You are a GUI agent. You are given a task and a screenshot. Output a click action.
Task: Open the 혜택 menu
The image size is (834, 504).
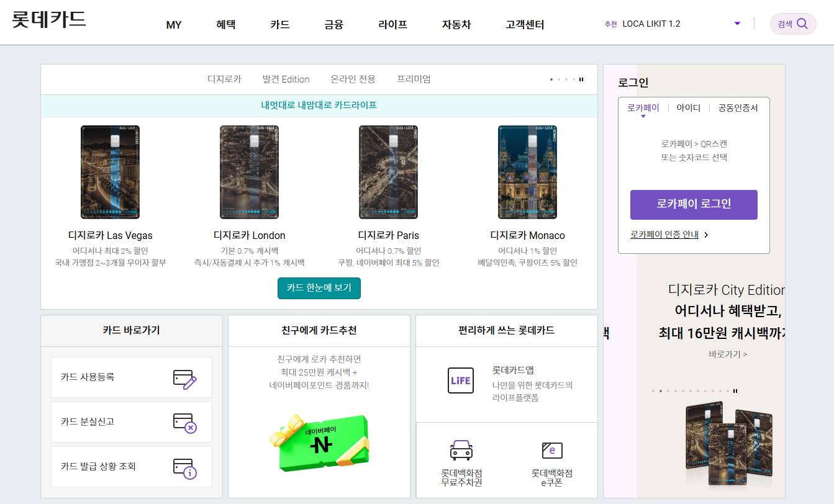(226, 25)
